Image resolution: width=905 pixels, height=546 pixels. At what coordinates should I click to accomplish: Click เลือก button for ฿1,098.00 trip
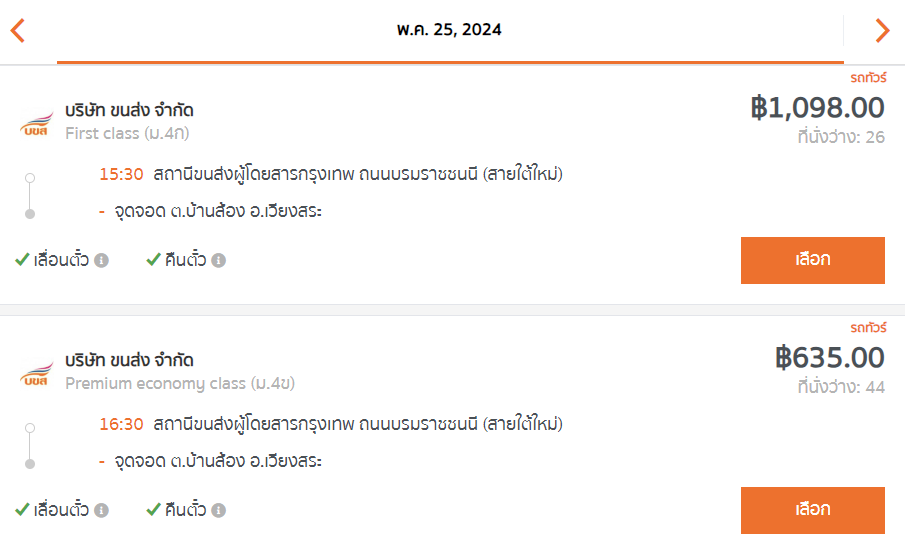click(x=813, y=260)
